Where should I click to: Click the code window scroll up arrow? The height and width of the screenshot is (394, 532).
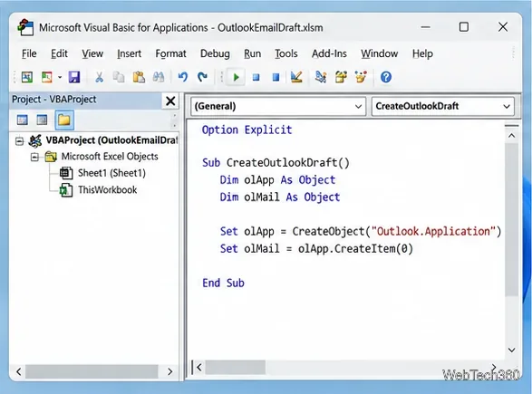(512, 136)
